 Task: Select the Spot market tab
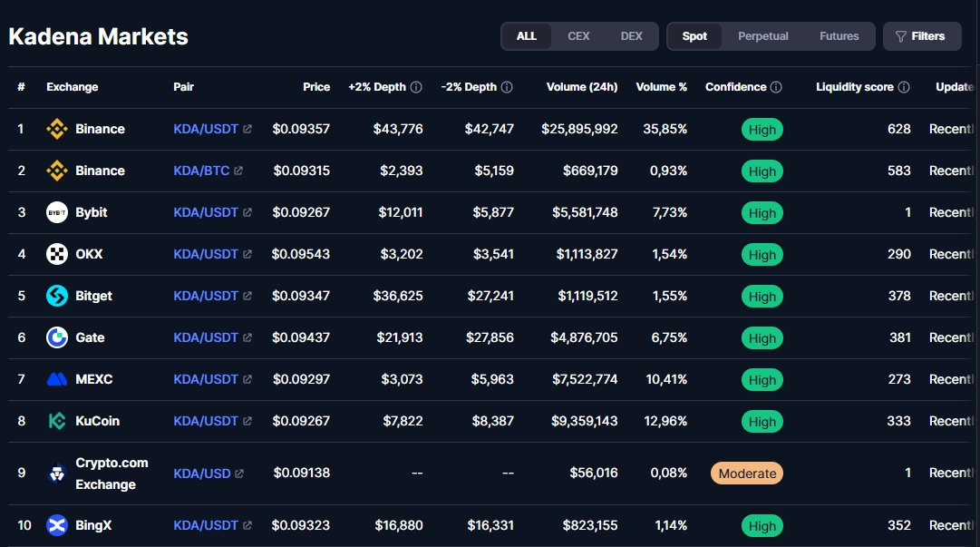(694, 36)
